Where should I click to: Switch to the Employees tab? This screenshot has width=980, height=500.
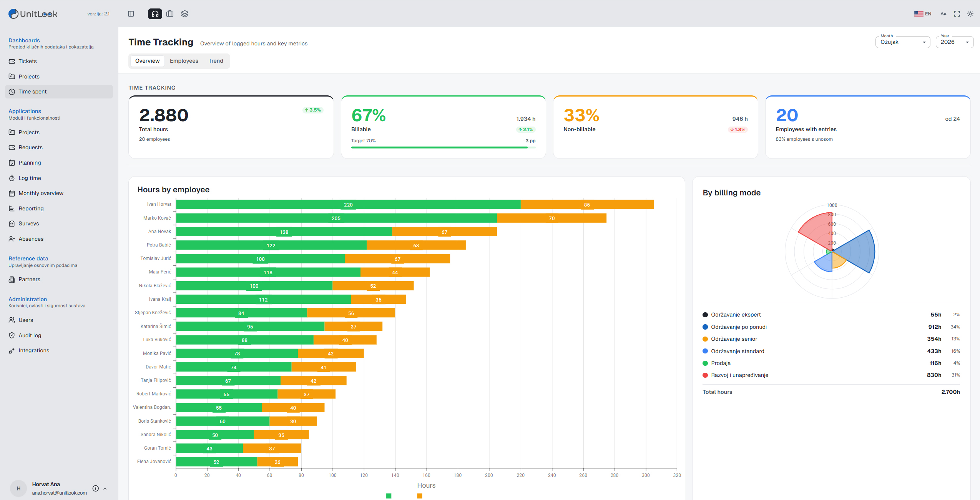[x=184, y=61]
